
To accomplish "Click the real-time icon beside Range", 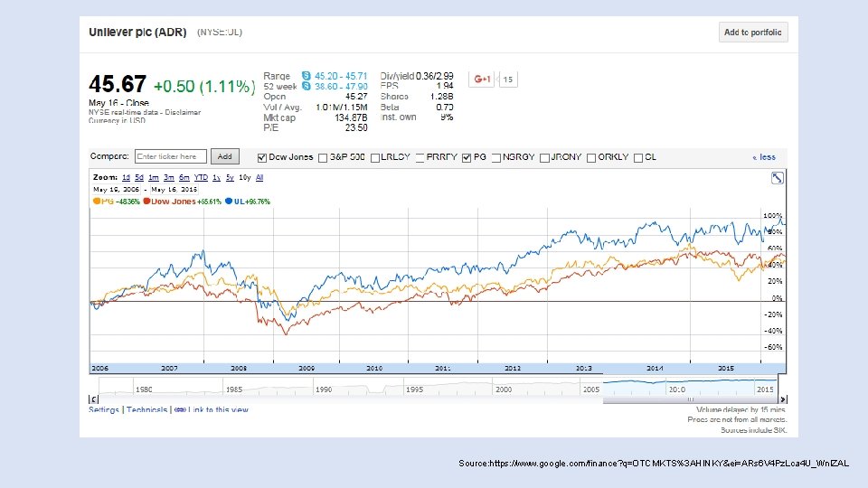I will (x=307, y=75).
